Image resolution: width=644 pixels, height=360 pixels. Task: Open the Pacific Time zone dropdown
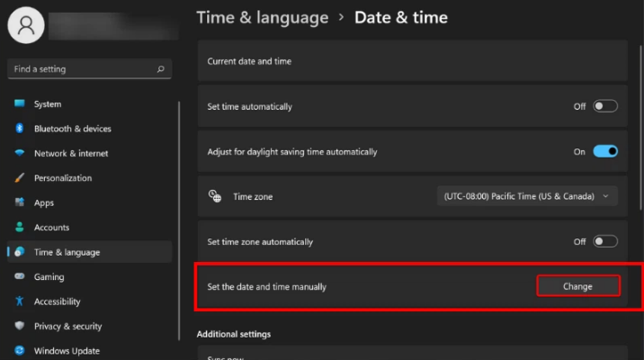pyautogui.click(x=527, y=196)
